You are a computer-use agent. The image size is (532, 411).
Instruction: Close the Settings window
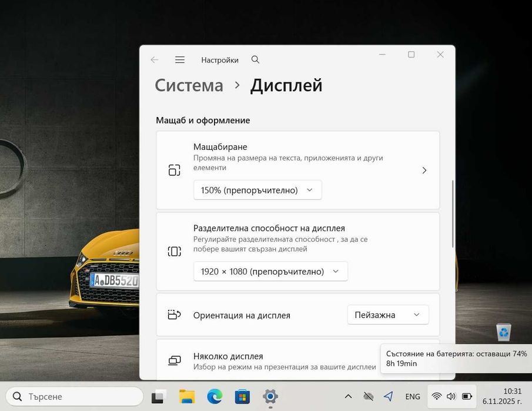440,54
